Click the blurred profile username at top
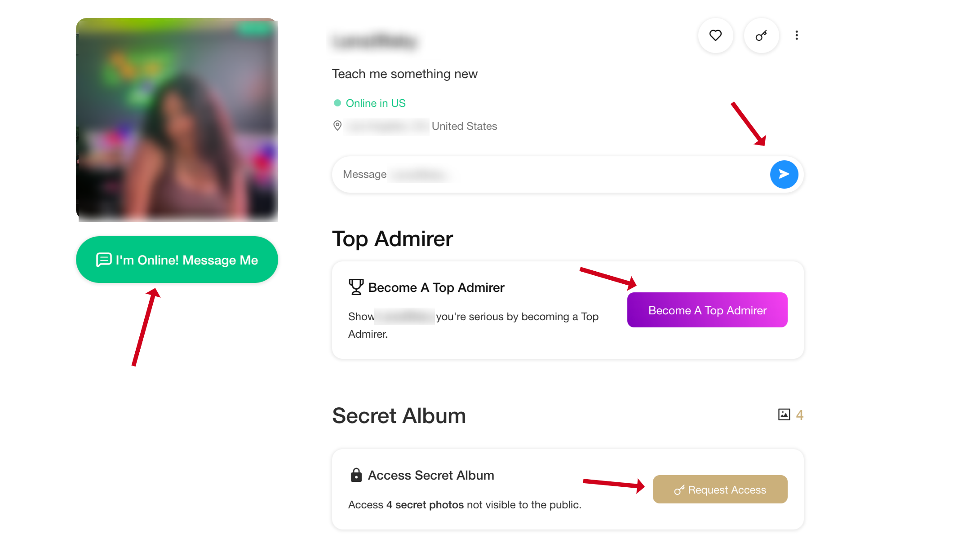Screen dimensions: 953x560 (x=374, y=41)
